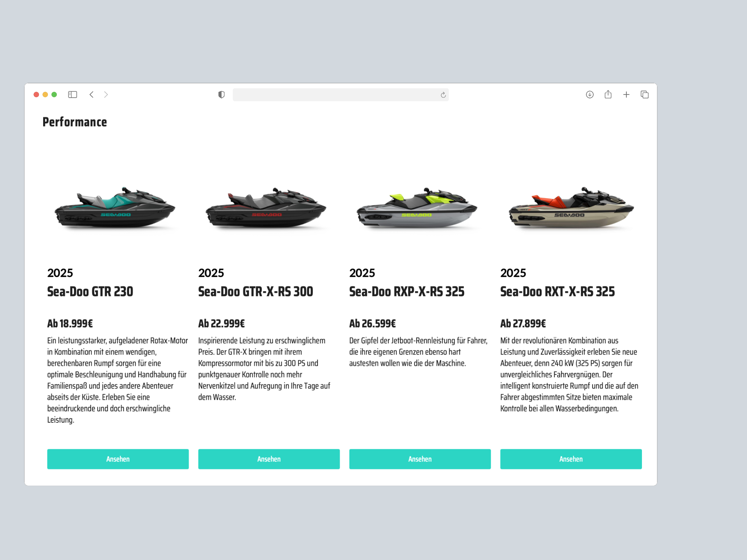Open the Sea-Doo GTR 230 title
Screen dimensions: 747x560
(x=90, y=292)
